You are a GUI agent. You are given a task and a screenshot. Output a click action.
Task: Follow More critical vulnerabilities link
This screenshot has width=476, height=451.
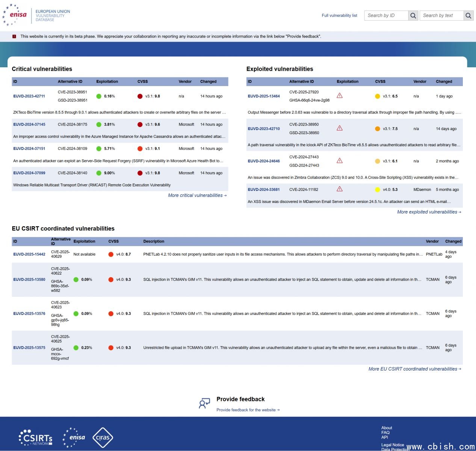tap(197, 195)
